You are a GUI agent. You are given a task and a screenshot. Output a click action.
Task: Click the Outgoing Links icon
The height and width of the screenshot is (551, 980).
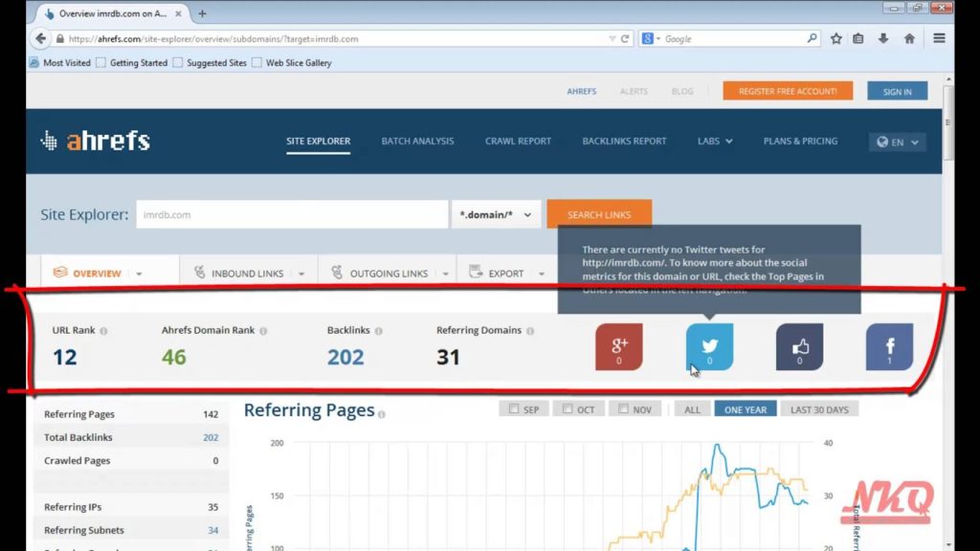337,273
